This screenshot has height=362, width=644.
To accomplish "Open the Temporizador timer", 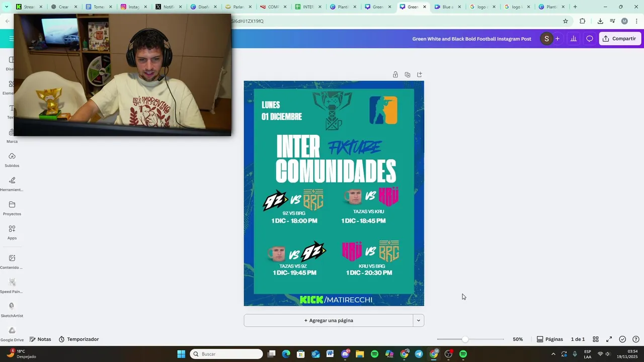I will (79, 339).
